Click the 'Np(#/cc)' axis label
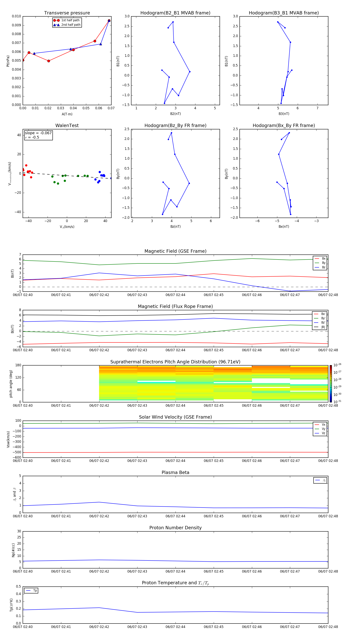This screenshot has height=644, width=351. pyautogui.click(x=13, y=550)
